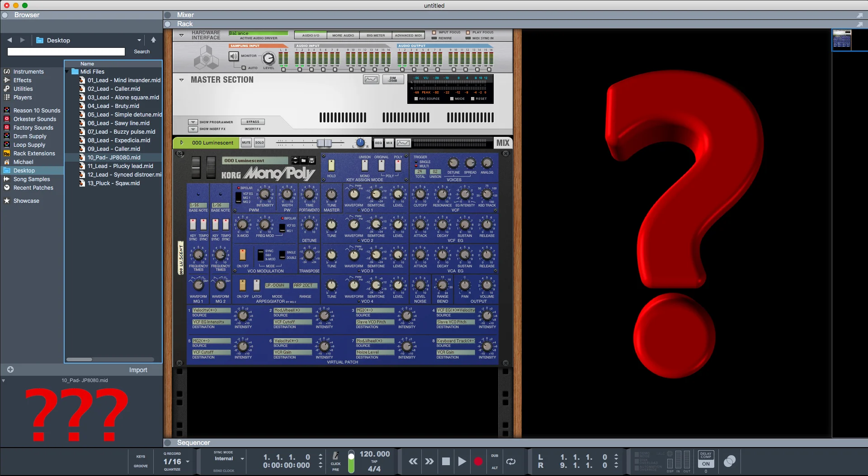The width and height of the screenshot is (868, 476).
Task: Toggle the sampling input Auto checkbox
Action: coord(244,68)
